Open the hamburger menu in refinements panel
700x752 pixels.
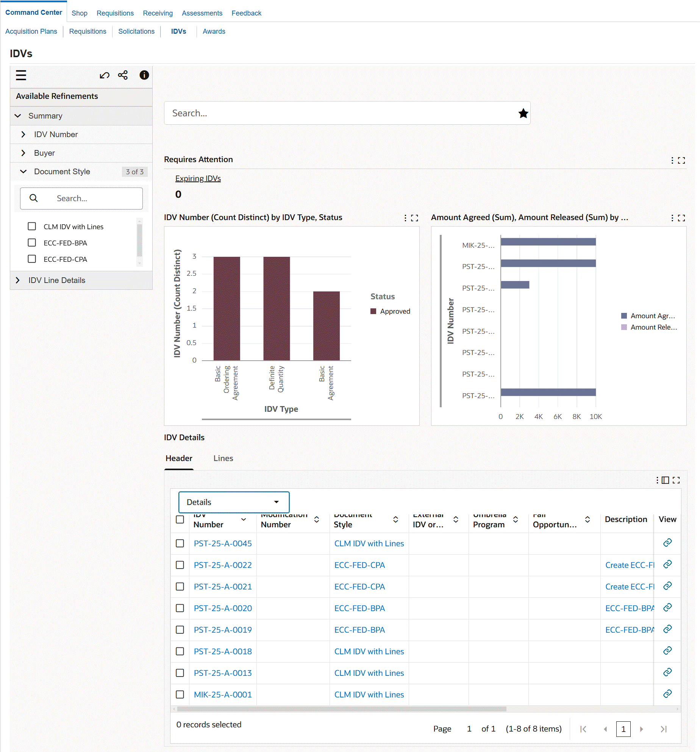coord(21,75)
